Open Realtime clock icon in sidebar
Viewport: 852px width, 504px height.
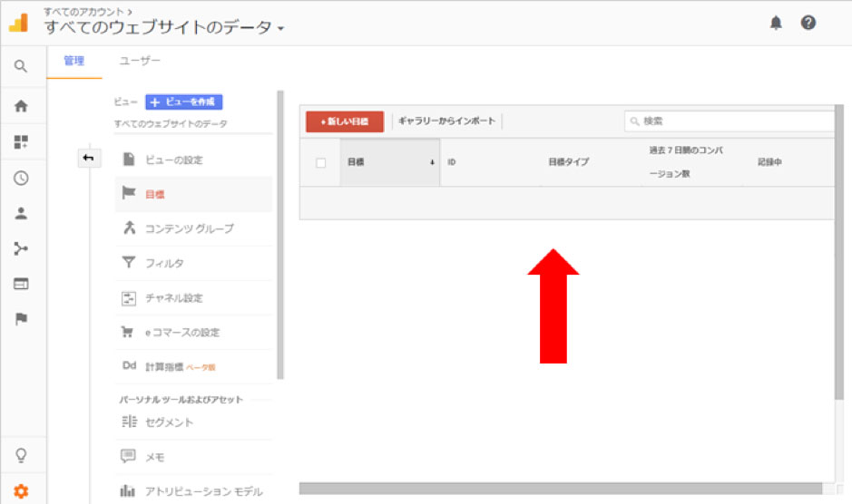click(21, 178)
